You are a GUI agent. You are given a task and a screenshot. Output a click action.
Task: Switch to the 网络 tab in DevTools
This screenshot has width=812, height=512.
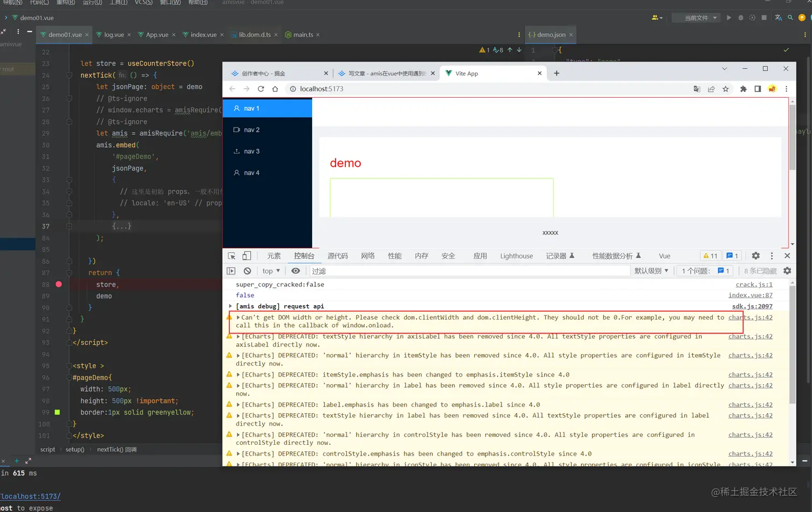point(368,256)
